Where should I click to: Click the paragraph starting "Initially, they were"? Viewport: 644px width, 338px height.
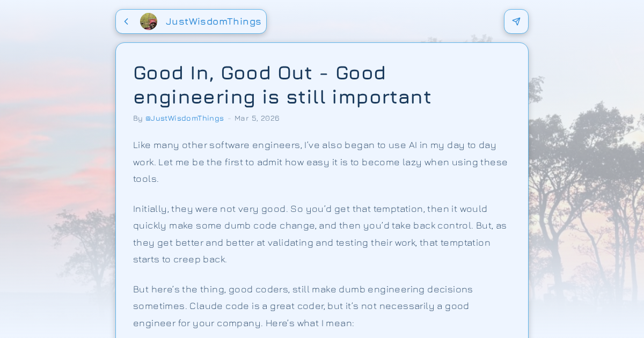[x=320, y=234]
